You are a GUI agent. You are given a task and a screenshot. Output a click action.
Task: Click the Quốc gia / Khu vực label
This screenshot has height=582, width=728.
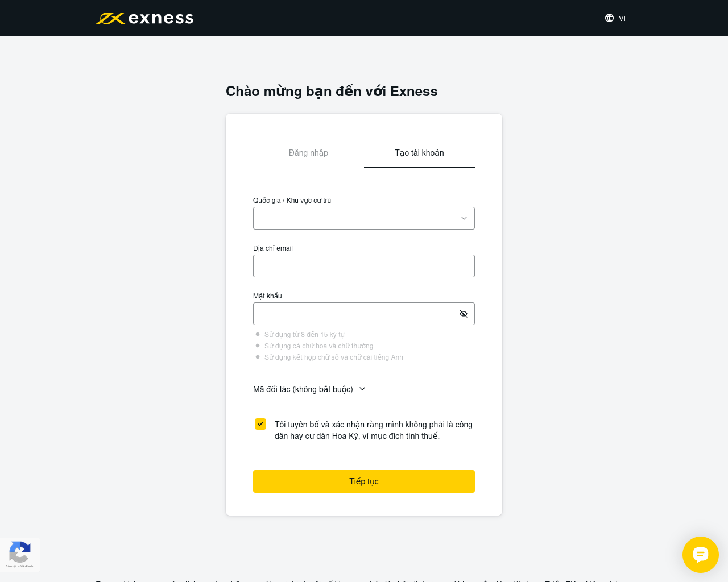coord(292,201)
